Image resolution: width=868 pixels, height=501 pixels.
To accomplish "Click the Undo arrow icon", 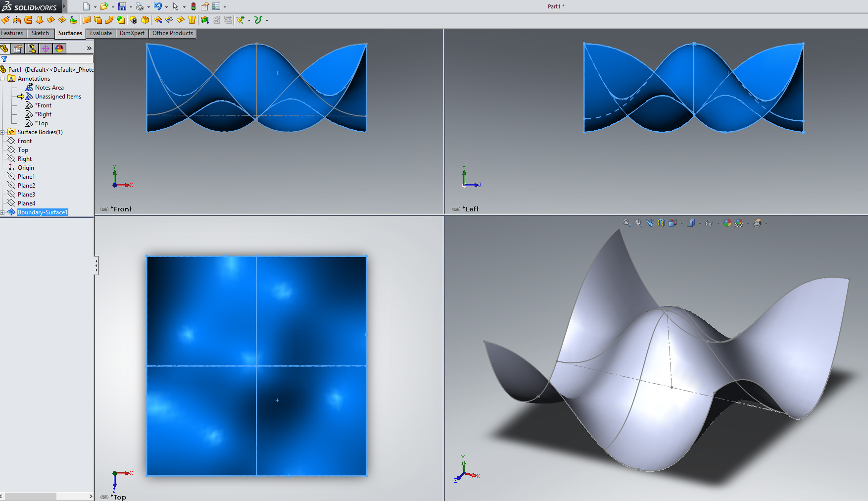I will pos(157,6).
